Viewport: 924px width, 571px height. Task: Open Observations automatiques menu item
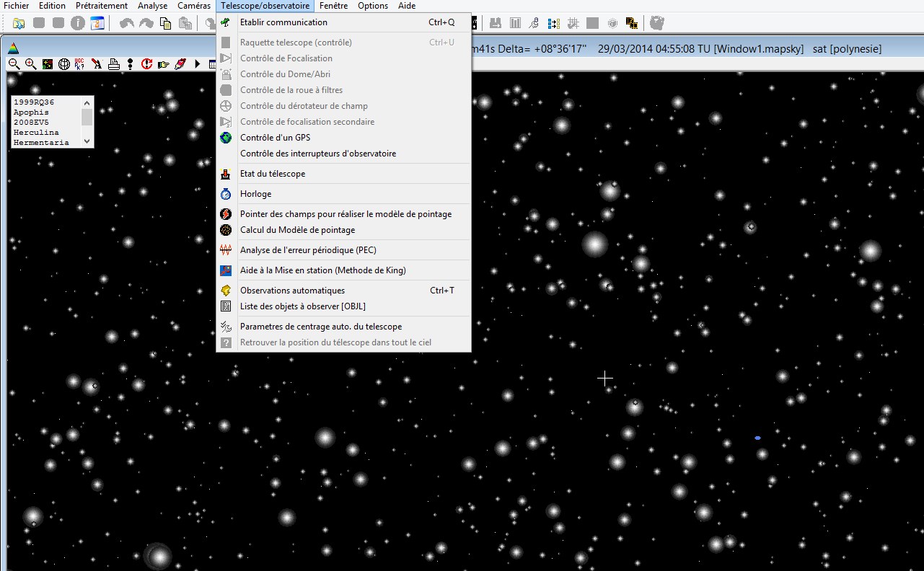pos(292,291)
